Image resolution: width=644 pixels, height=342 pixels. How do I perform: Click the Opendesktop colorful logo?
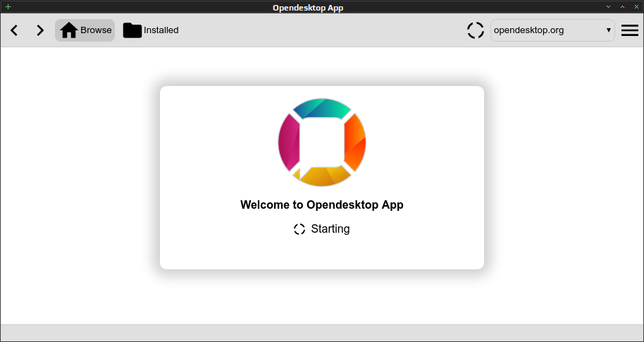[x=322, y=142]
